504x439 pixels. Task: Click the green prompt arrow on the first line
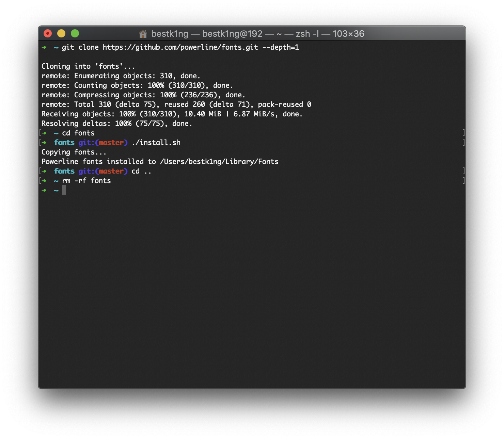pyautogui.click(x=44, y=47)
